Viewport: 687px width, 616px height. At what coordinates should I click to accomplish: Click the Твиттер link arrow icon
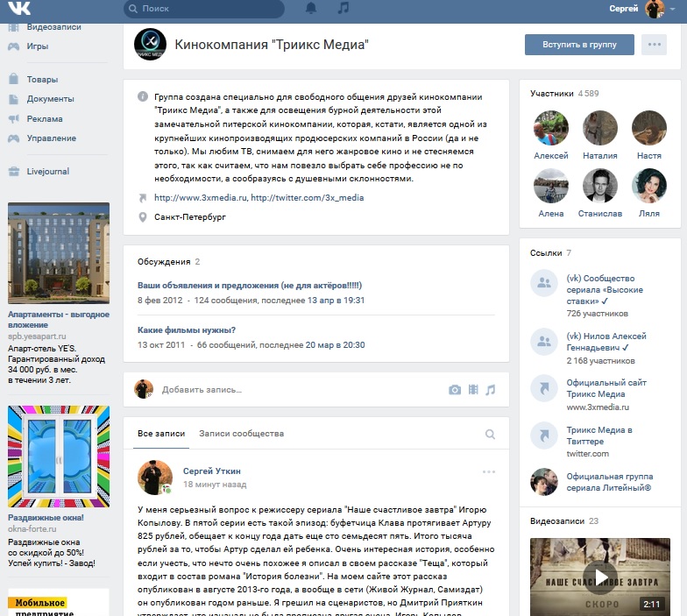coord(544,435)
